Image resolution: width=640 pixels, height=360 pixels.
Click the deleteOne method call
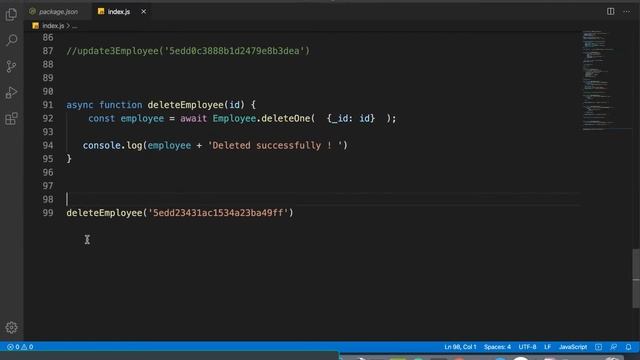tap(286, 118)
